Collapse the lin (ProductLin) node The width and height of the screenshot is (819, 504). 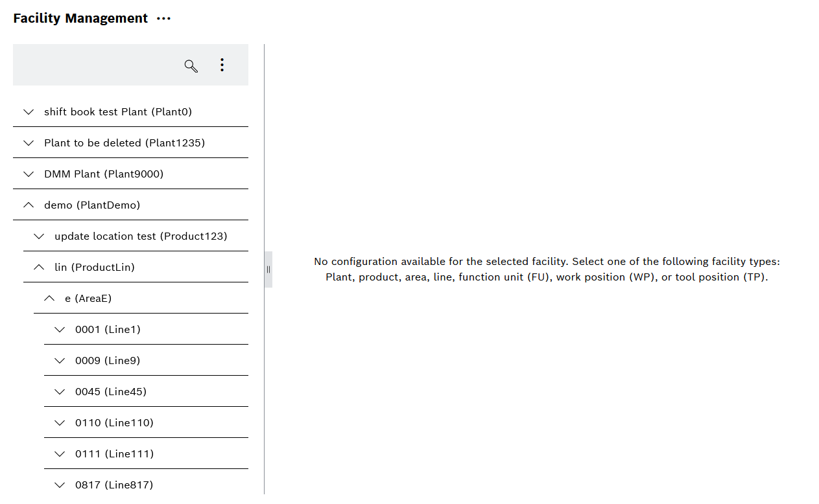38,267
